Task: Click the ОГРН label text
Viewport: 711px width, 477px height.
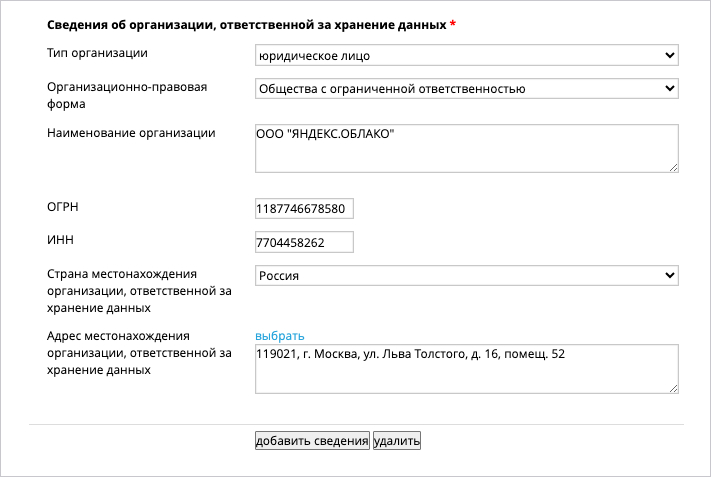Action: (63, 207)
